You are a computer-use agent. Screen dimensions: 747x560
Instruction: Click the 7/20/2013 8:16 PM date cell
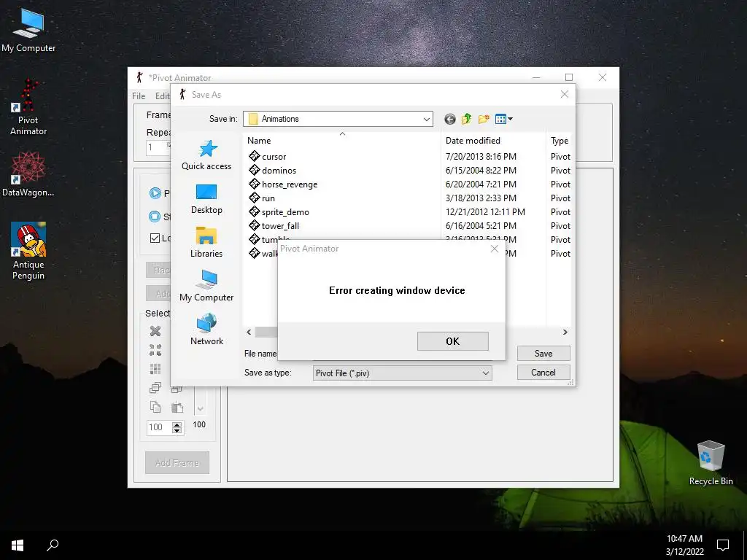(x=481, y=157)
